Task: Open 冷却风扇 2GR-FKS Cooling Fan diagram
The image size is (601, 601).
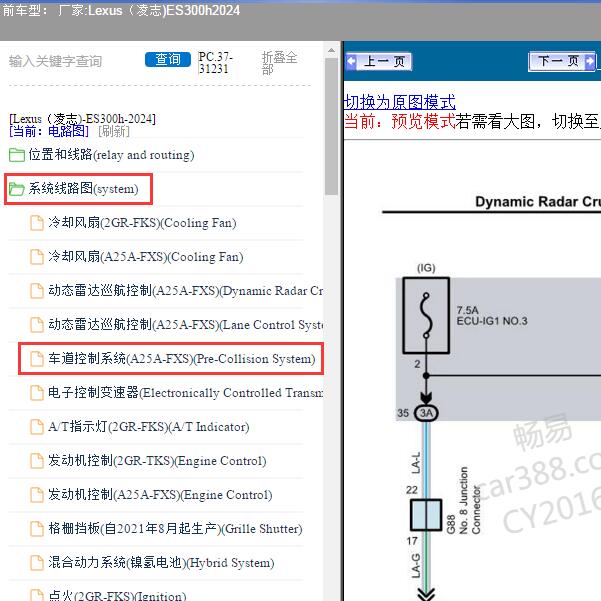Action: point(142,223)
